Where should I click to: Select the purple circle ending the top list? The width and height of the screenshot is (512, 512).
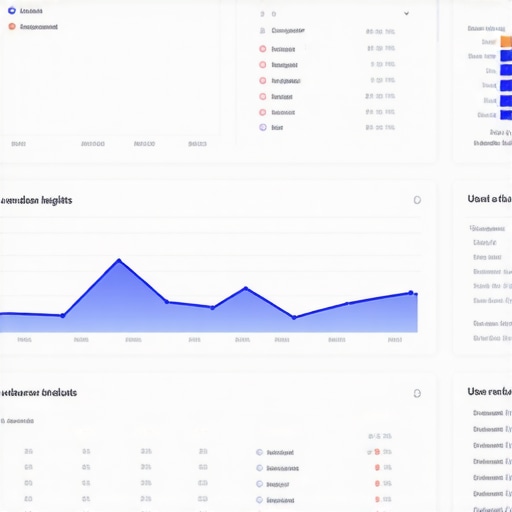263,127
